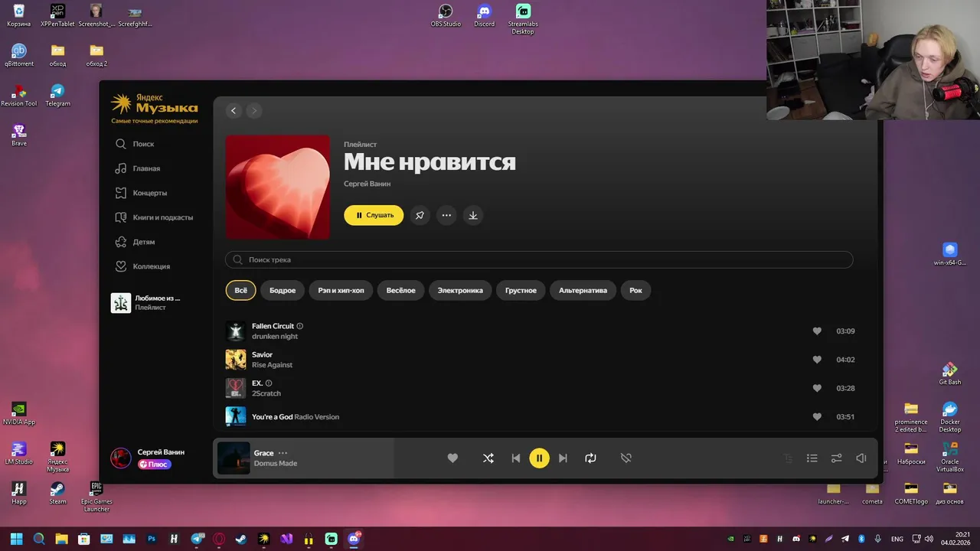Skip to the previous track
980x551 pixels.
[515, 458]
